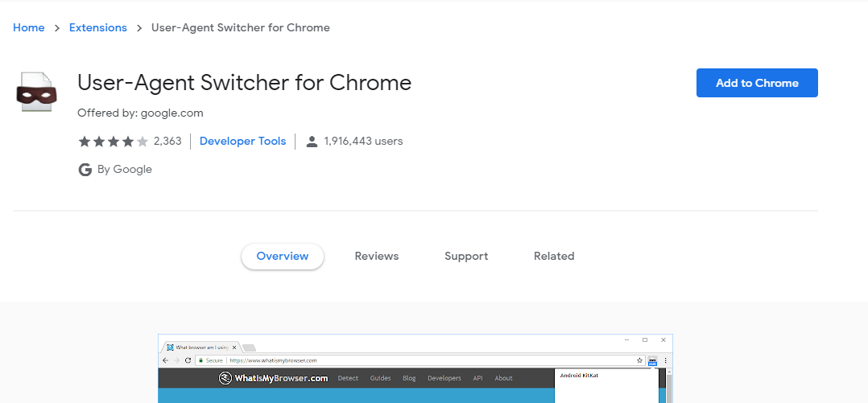The height and width of the screenshot is (403, 868).
Task: Click the 2,363 ratings count
Action: tap(167, 141)
